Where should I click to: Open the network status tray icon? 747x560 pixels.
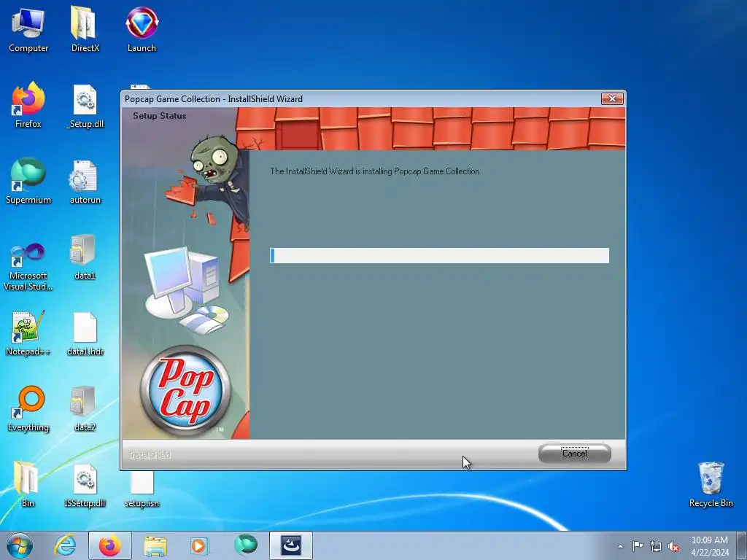pyautogui.click(x=656, y=546)
